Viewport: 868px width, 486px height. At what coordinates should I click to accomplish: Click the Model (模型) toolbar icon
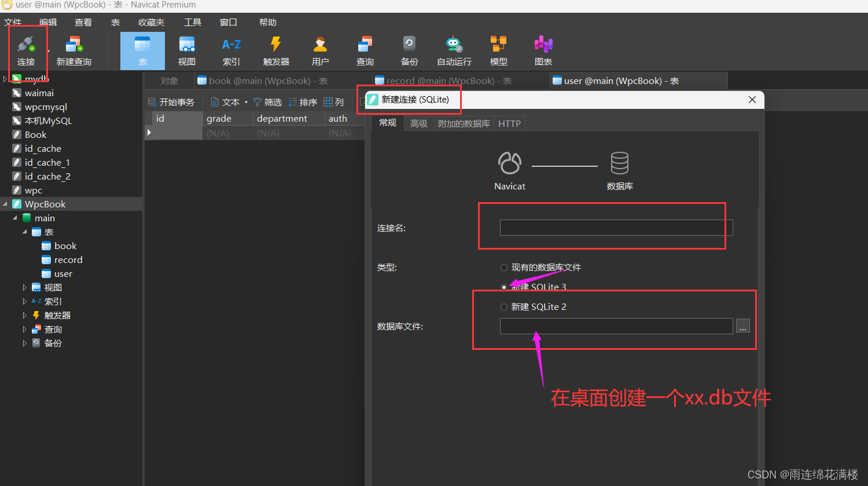[x=498, y=51]
